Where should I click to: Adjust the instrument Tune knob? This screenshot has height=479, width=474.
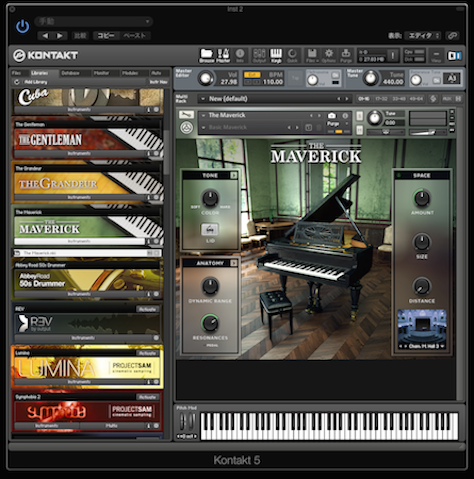pyautogui.click(x=375, y=118)
